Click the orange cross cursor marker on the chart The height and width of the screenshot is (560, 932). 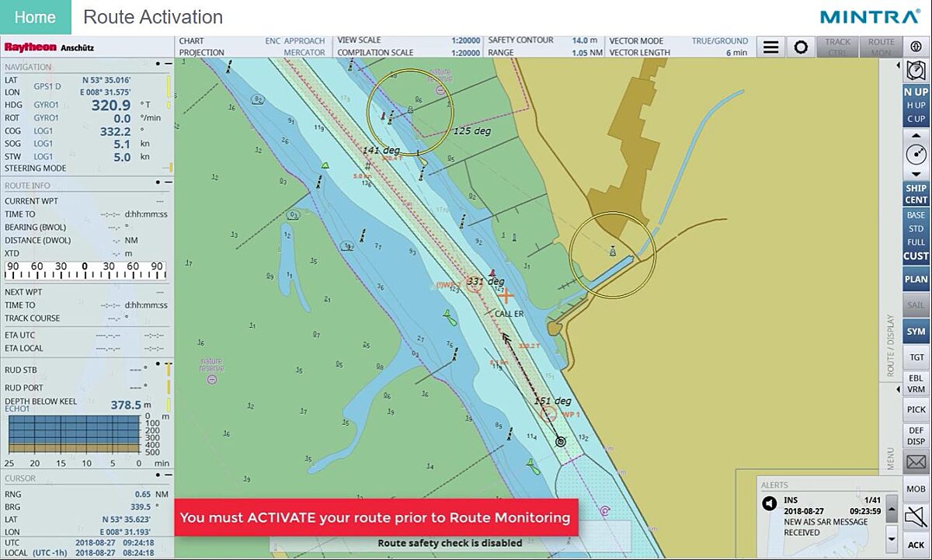(506, 295)
